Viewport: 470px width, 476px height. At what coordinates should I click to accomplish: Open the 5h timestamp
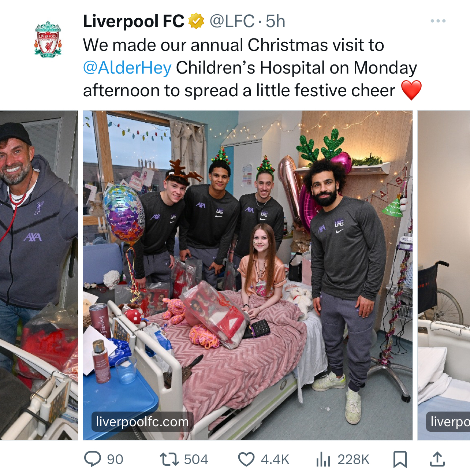[x=275, y=21]
